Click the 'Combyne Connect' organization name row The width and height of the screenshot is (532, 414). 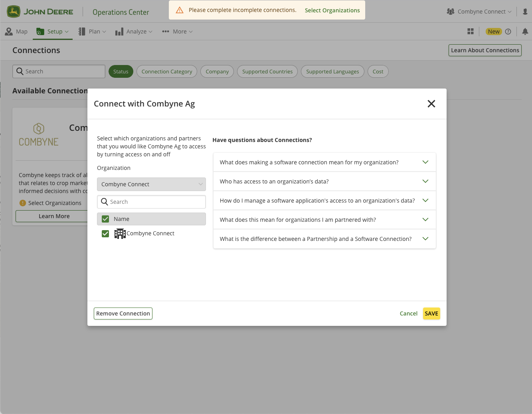tap(151, 233)
